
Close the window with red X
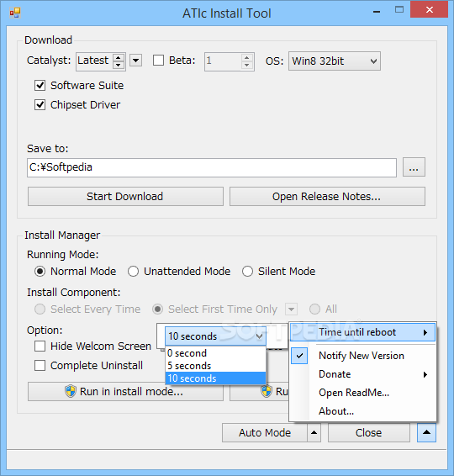click(429, 10)
